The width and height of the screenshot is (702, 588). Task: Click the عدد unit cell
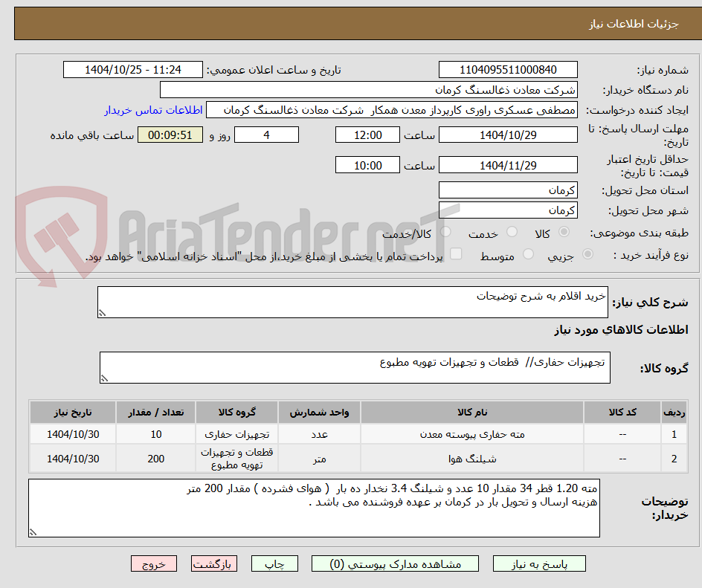click(319, 434)
